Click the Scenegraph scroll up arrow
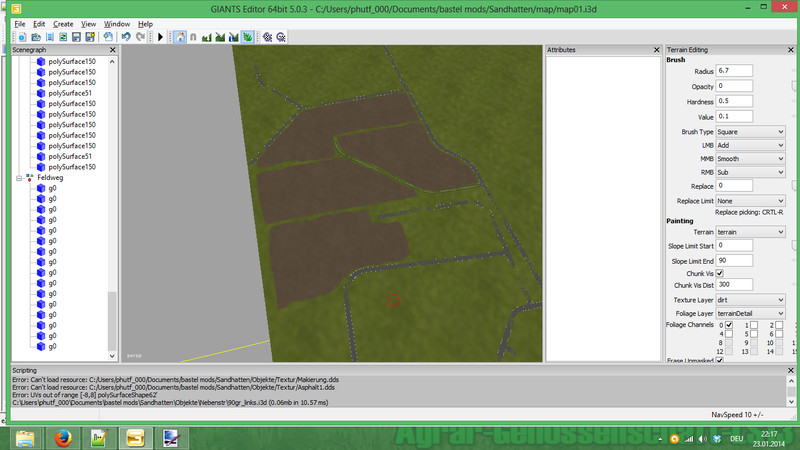This screenshot has width=800, height=450. 112,61
